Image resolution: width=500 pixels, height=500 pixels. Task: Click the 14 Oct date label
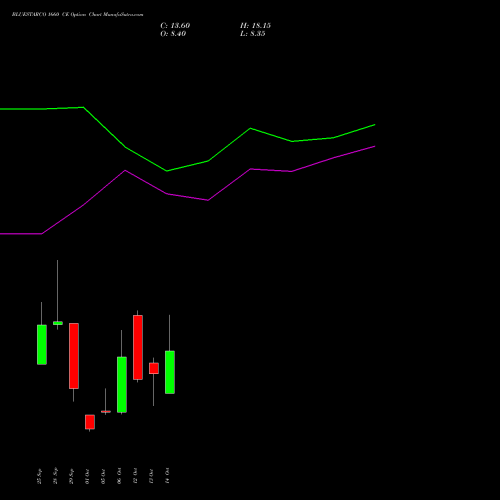pyautogui.click(x=167, y=476)
